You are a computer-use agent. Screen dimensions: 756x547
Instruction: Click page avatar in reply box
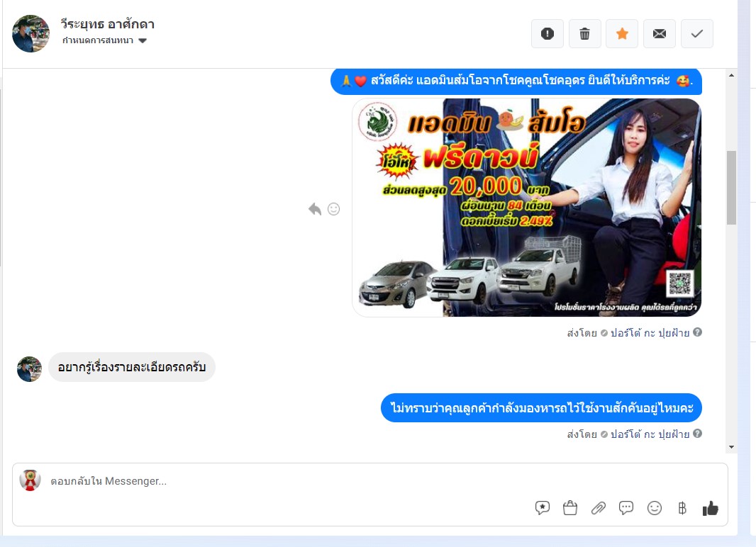point(30,480)
